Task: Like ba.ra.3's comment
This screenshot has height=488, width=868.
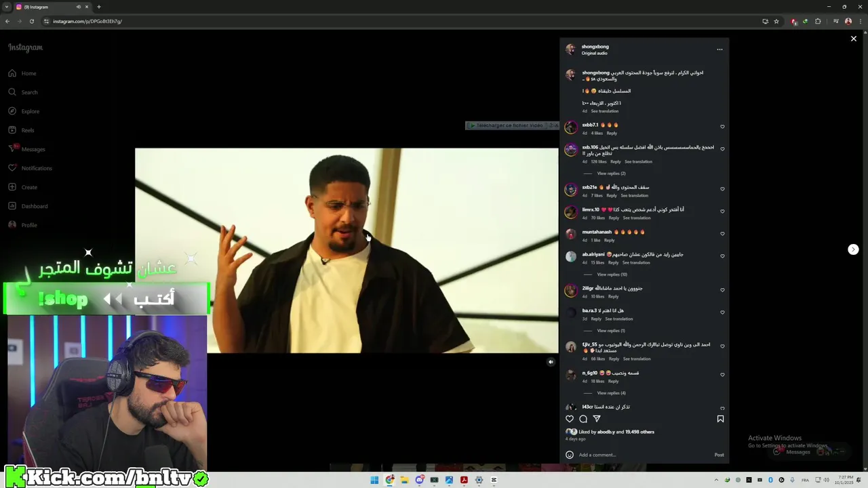Action: click(x=722, y=312)
